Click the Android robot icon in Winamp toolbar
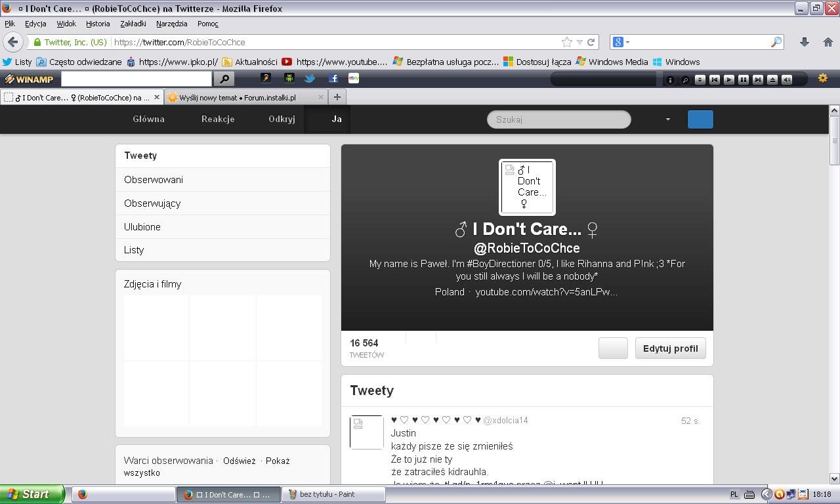Screen dimensions: 840x504 (x=289, y=78)
